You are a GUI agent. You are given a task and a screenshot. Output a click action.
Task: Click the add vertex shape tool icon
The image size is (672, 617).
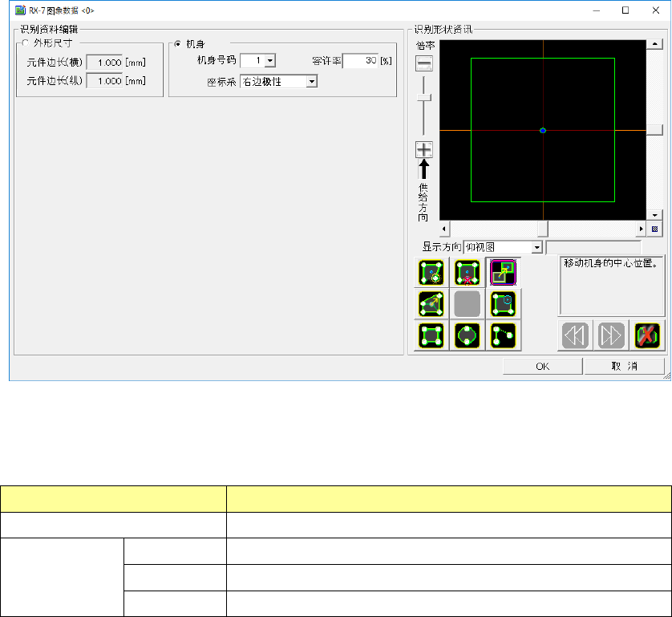point(431,273)
